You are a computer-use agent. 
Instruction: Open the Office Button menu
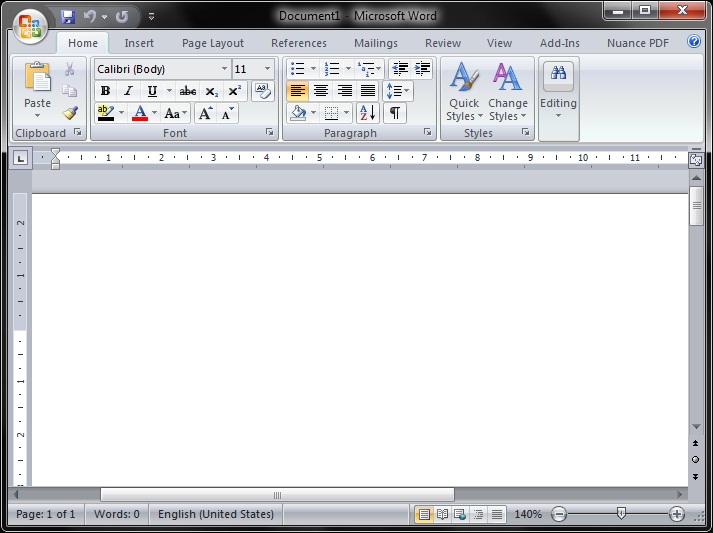pyautogui.click(x=30, y=25)
